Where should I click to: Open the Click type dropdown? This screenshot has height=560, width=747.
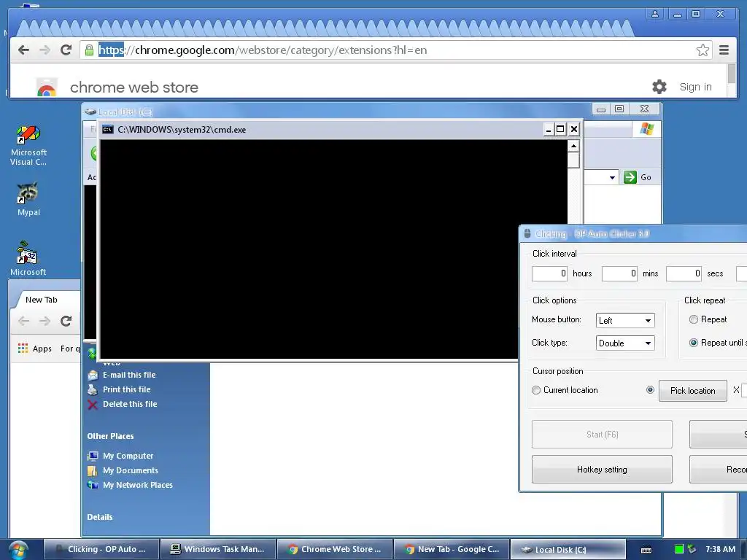pyautogui.click(x=625, y=343)
